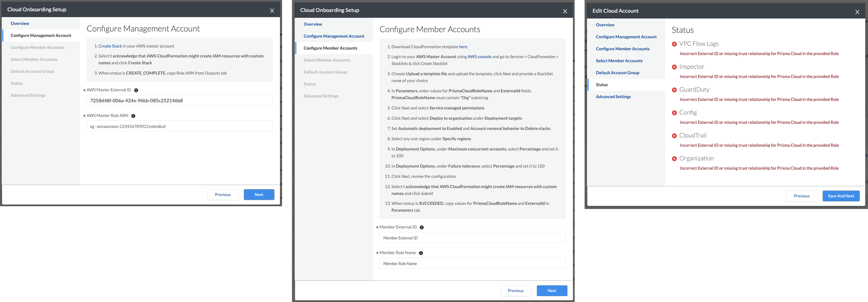Focus the Member External ID field

pyautogui.click(x=472, y=237)
